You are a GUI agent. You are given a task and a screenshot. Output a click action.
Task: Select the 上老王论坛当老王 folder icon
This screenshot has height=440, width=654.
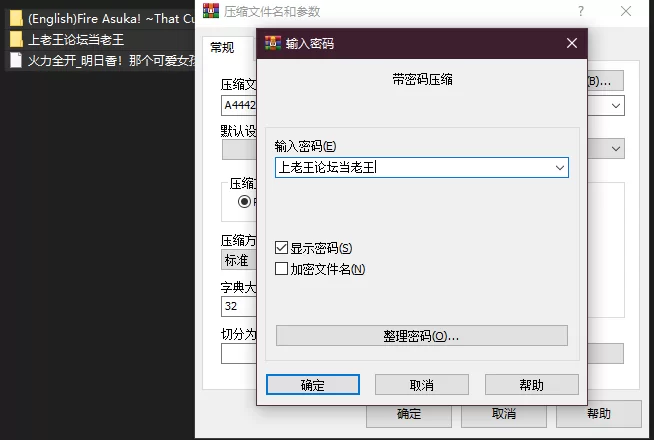pos(16,40)
